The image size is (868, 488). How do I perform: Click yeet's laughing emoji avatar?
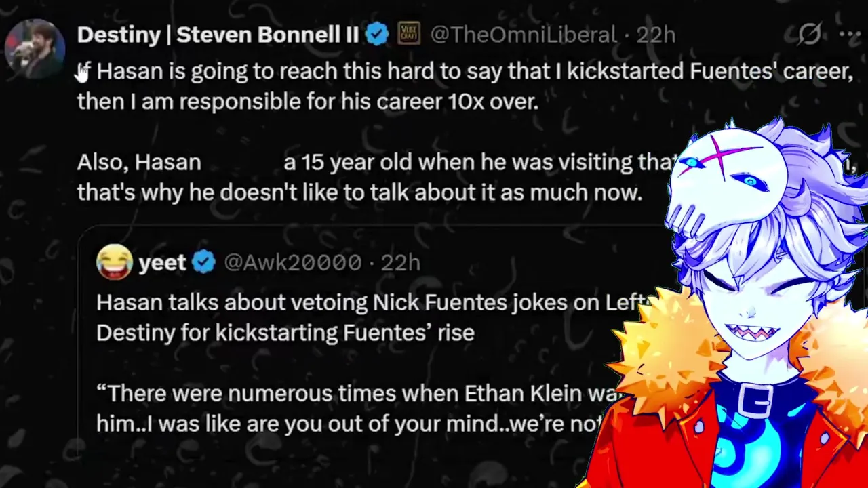click(114, 262)
